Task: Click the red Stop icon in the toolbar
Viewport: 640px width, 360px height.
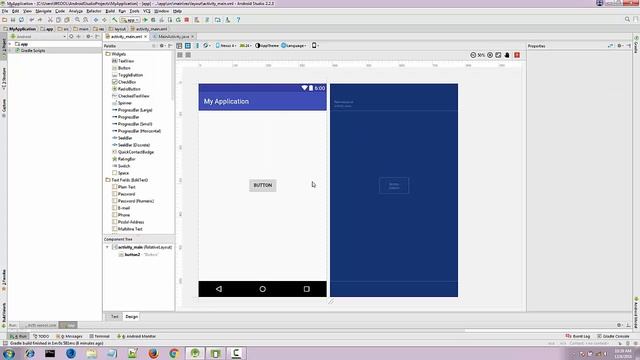Action: coord(187,20)
